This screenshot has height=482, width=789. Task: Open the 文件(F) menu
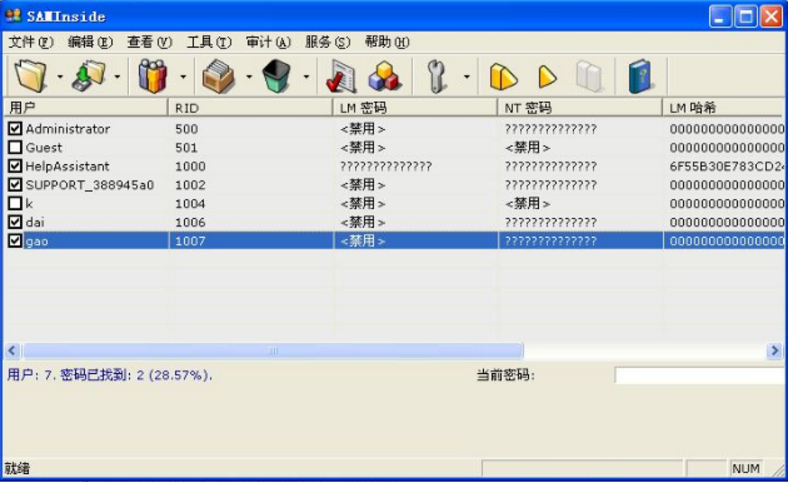(31, 42)
